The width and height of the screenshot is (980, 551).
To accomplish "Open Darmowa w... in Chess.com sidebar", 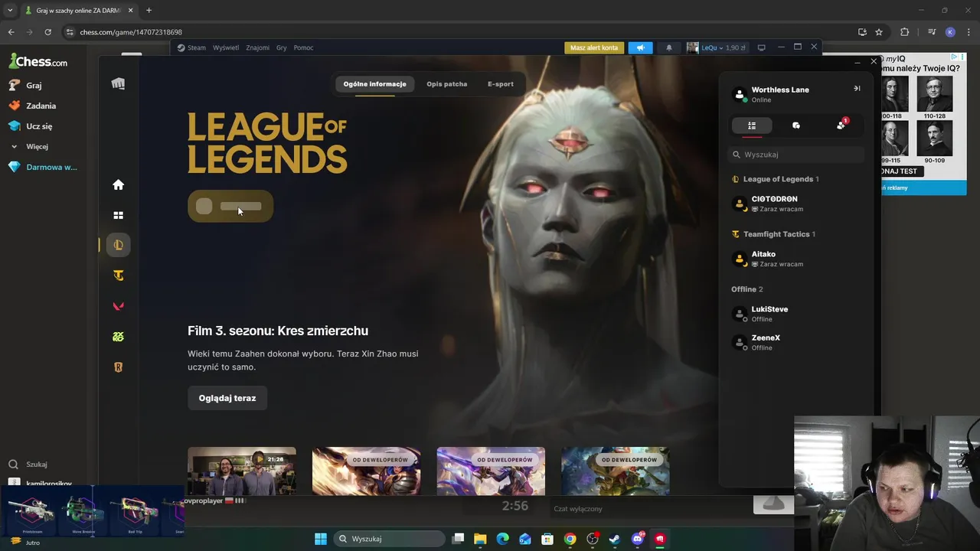I will (43, 167).
